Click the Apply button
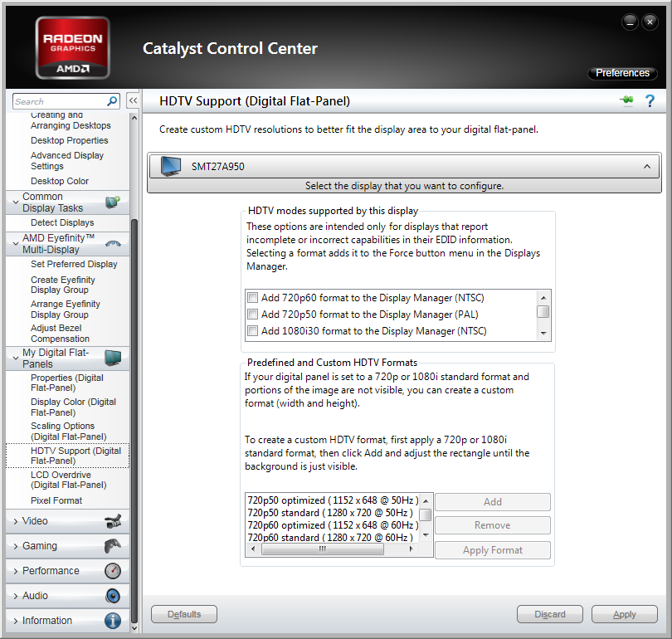 (x=625, y=614)
